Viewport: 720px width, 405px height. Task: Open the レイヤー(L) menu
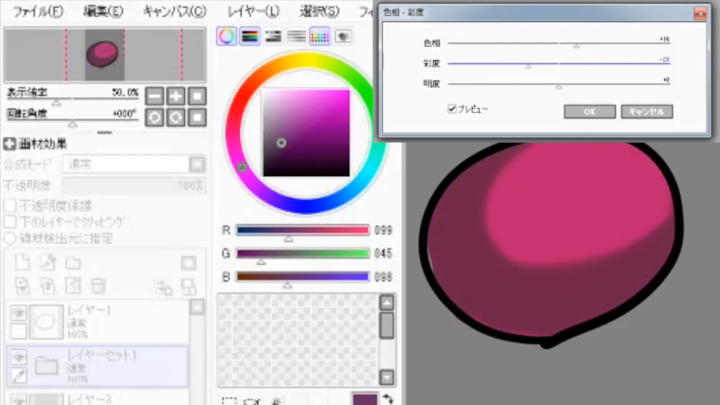point(253,11)
